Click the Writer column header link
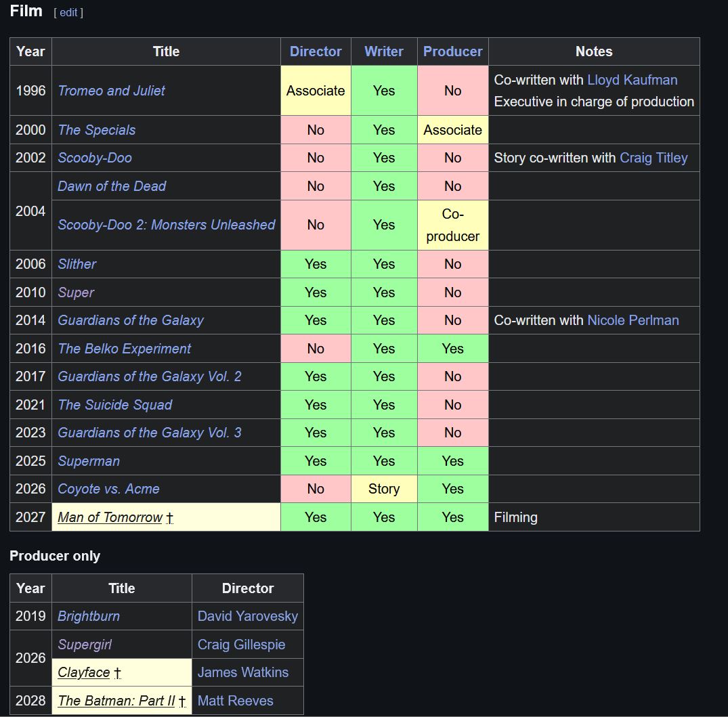 [384, 51]
